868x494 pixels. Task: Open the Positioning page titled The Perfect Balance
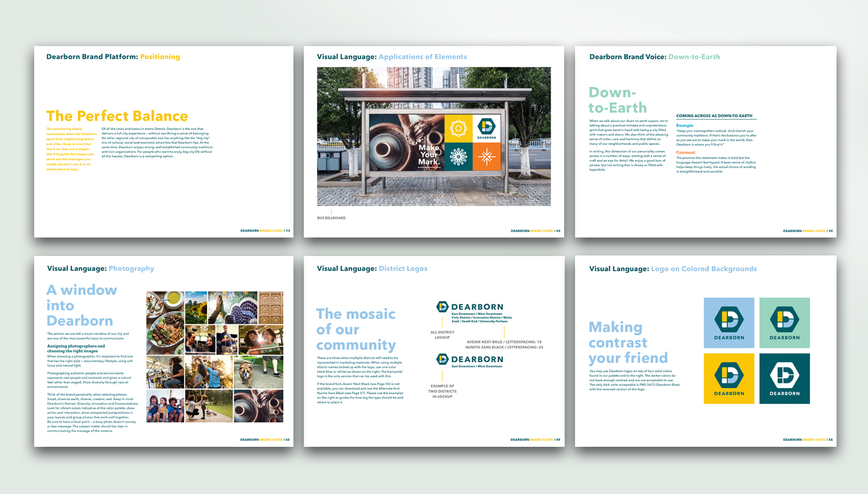164,142
